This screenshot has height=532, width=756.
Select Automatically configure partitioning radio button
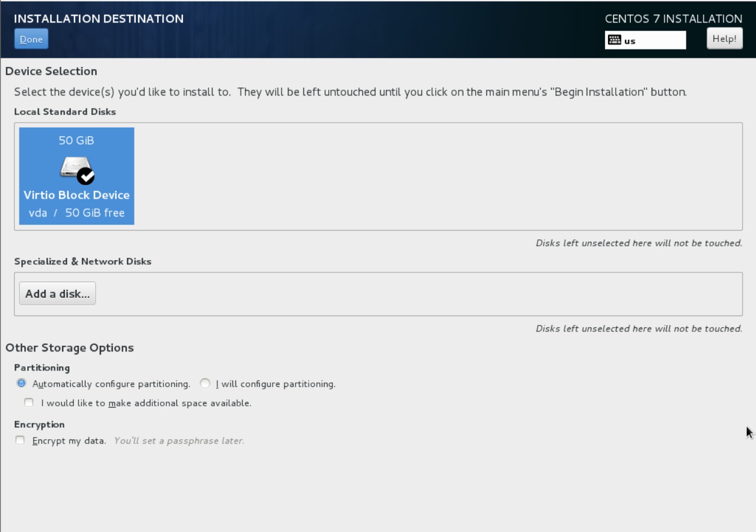point(22,383)
